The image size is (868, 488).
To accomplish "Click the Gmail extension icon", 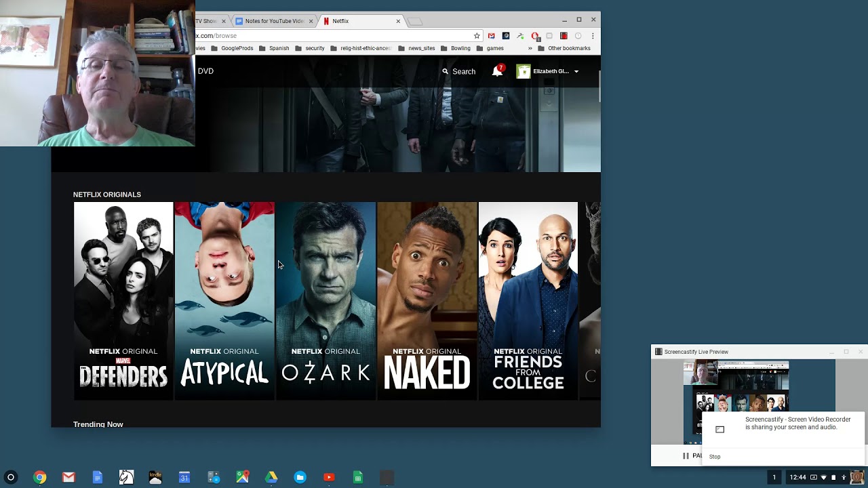I will click(492, 36).
